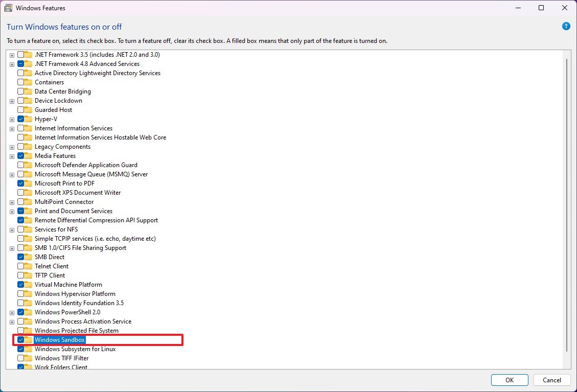Select the Guarded Host label
Image resolution: width=577 pixels, height=392 pixels.
53,110
